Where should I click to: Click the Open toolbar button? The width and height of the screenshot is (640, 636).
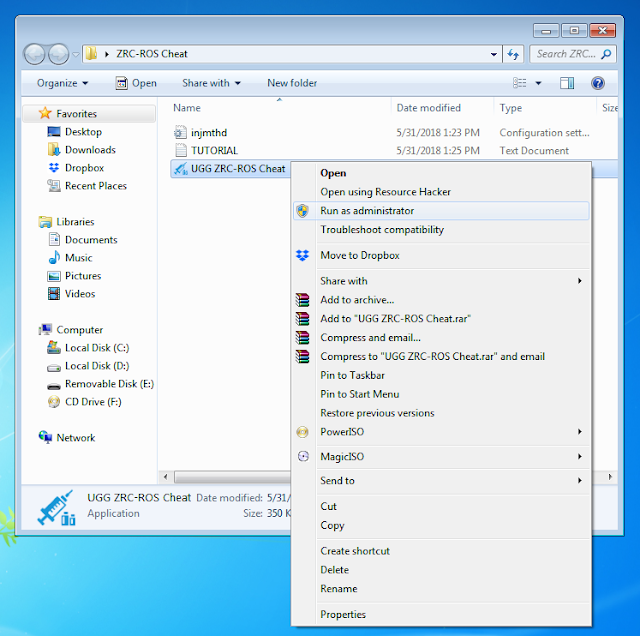(x=136, y=83)
